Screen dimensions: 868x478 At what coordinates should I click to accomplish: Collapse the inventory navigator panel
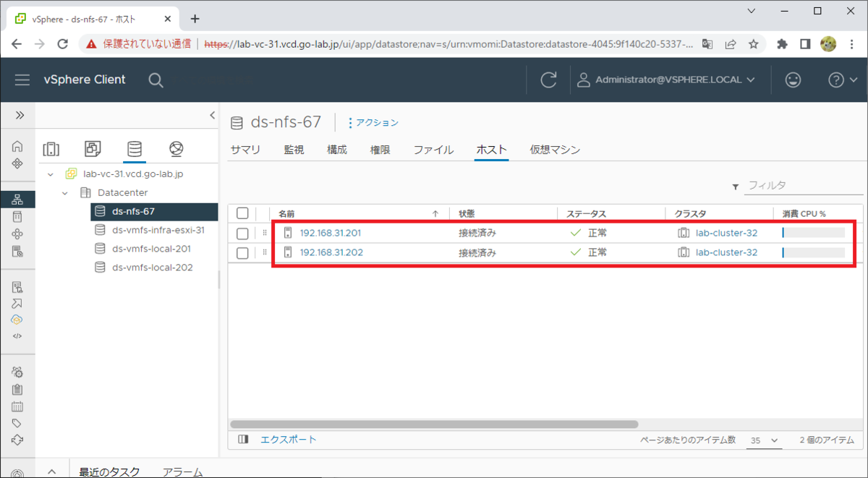pos(212,115)
